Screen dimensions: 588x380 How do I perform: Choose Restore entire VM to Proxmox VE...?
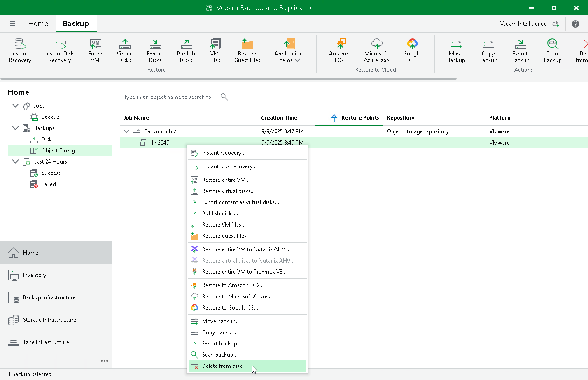coord(247,272)
